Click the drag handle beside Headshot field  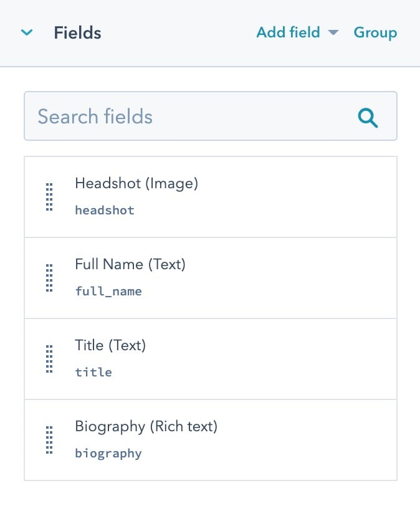point(49,197)
